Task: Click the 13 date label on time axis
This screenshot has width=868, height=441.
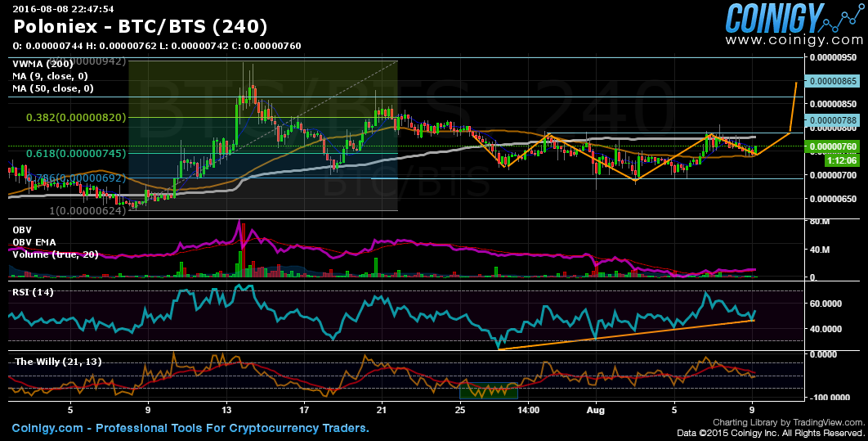Action: pos(226,411)
